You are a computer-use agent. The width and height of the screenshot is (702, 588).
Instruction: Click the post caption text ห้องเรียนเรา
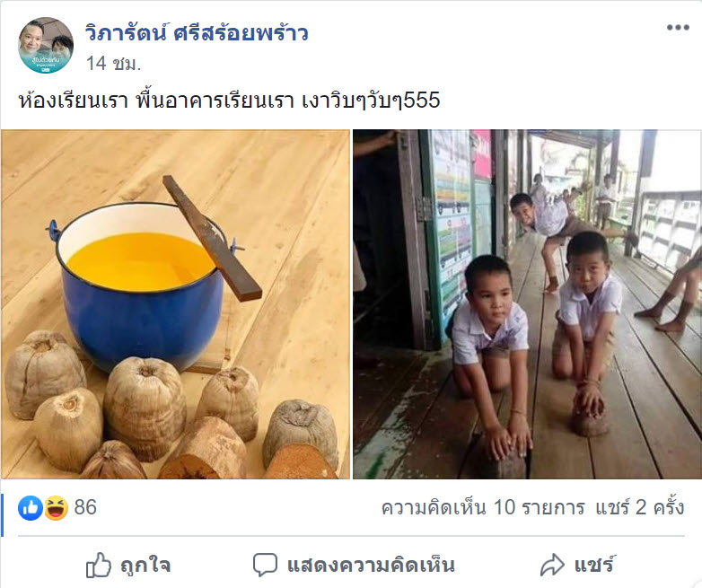pos(74,101)
